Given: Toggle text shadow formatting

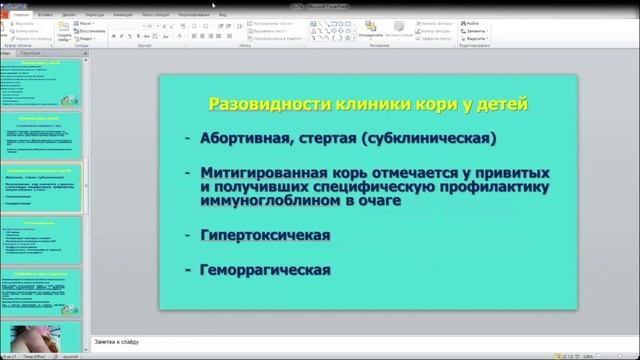Looking at the screenshot, I should 138,36.
